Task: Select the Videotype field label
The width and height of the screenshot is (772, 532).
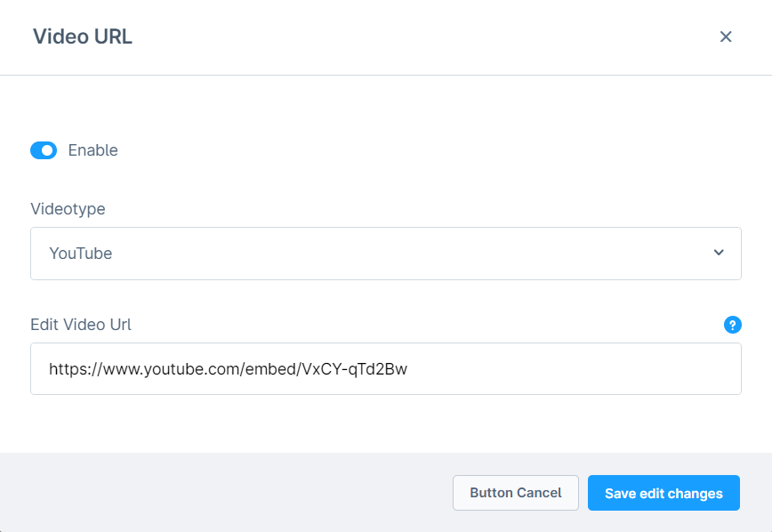Action: pyautogui.click(x=68, y=208)
